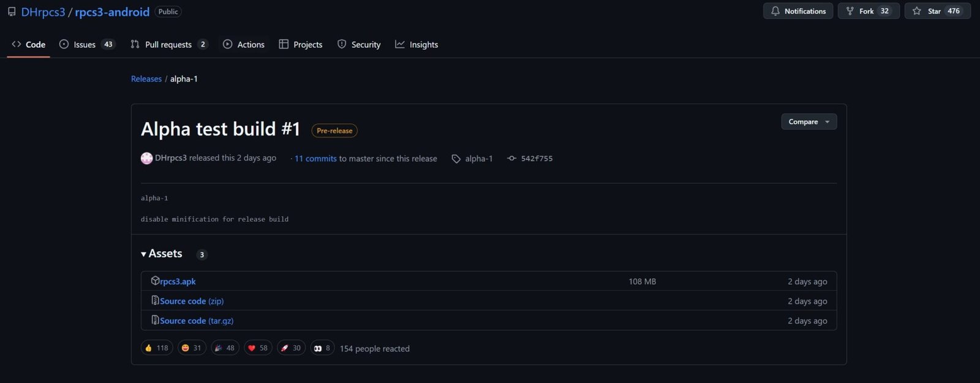Open the Pull requests tab
The image size is (980, 383).
[x=169, y=44]
